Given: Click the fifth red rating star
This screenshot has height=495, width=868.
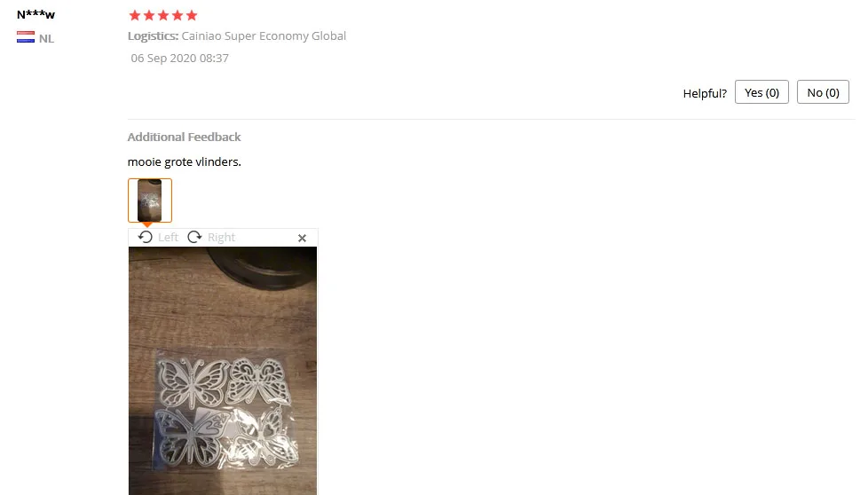Looking at the screenshot, I should tap(192, 15).
